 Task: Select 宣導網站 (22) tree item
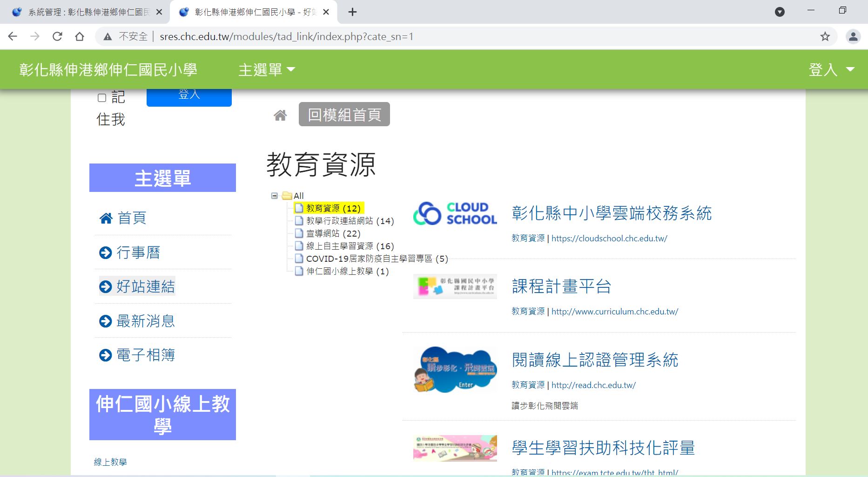pyautogui.click(x=333, y=233)
